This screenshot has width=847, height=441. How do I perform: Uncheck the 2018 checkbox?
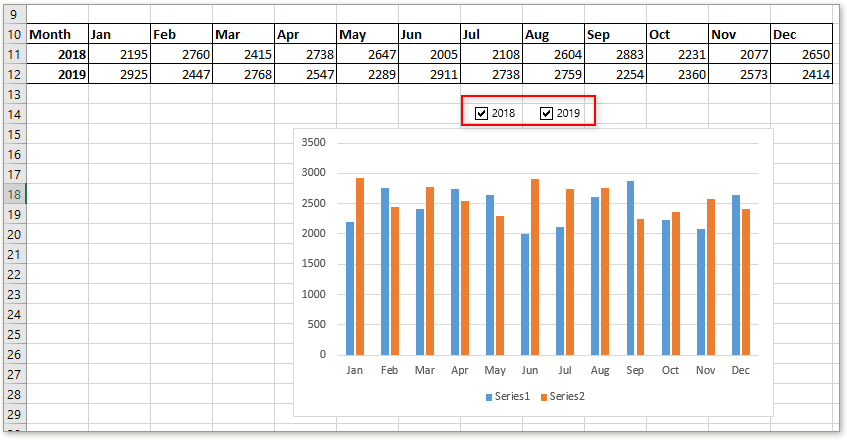pos(481,114)
